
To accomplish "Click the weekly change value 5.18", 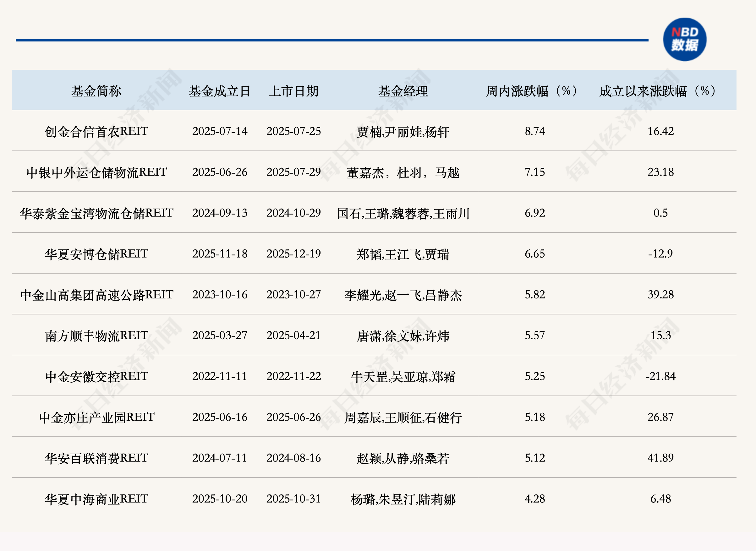I will [x=535, y=417].
